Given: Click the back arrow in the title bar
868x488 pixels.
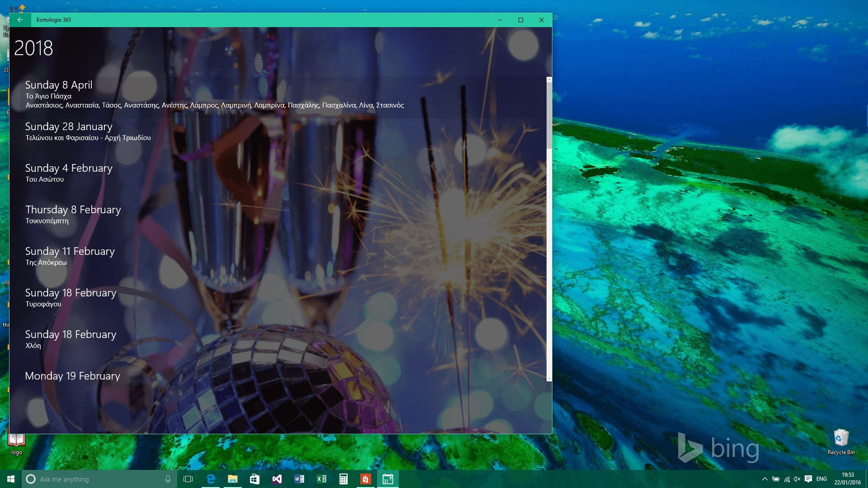Looking at the screenshot, I should tap(20, 20).
